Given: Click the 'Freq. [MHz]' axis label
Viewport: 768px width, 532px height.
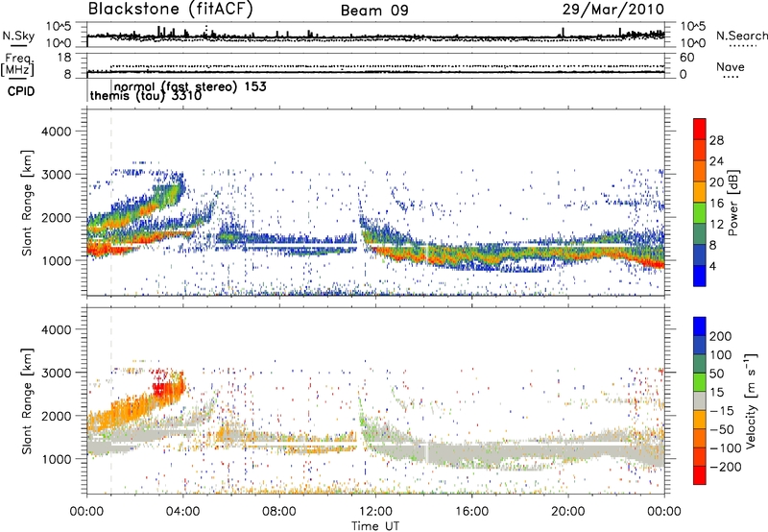Looking at the screenshot, I should click(18, 65).
